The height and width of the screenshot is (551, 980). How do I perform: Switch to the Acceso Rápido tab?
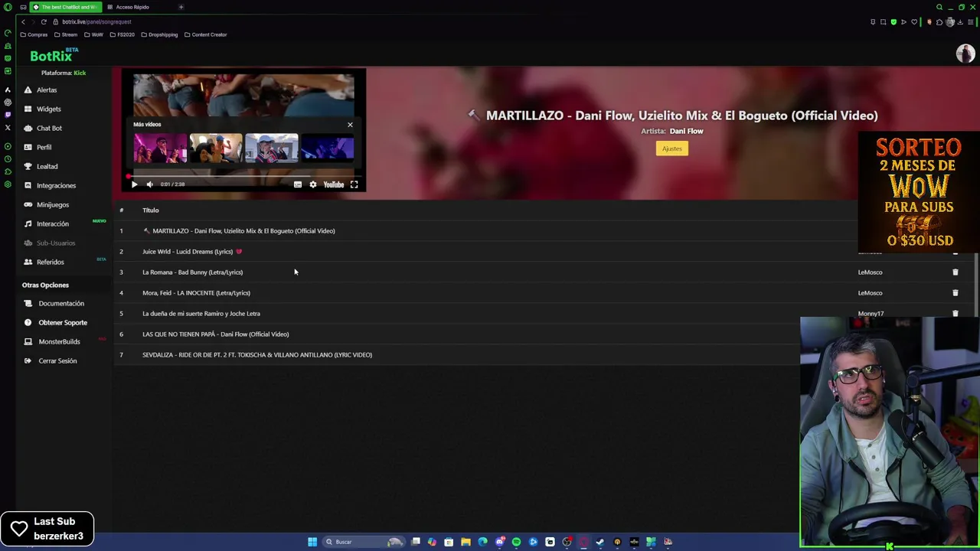point(132,7)
